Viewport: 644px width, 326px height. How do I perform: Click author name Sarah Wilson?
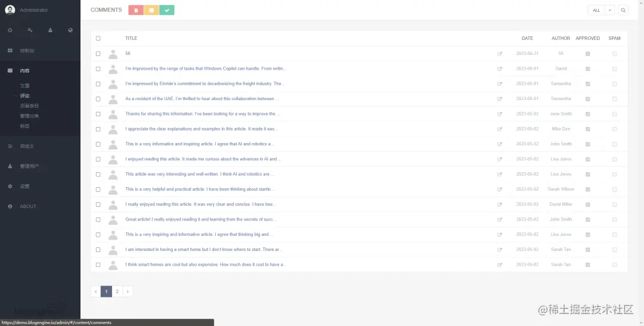click(x=561, y=190)
